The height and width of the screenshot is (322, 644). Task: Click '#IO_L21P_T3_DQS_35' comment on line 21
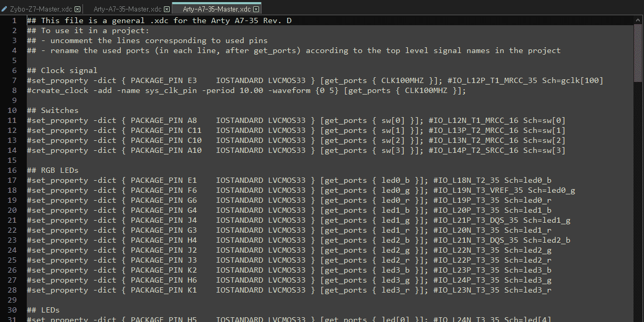pos(476,220)
